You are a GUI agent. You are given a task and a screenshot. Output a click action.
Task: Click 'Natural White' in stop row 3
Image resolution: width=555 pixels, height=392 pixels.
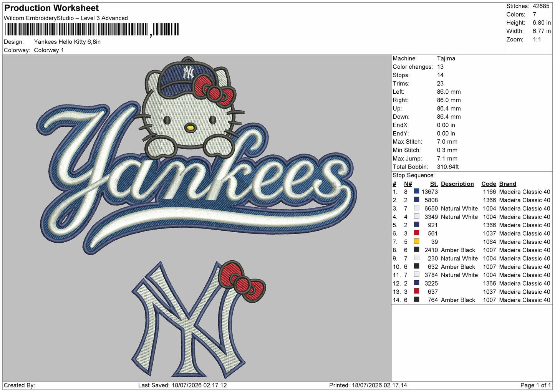(x=459, y=208)
